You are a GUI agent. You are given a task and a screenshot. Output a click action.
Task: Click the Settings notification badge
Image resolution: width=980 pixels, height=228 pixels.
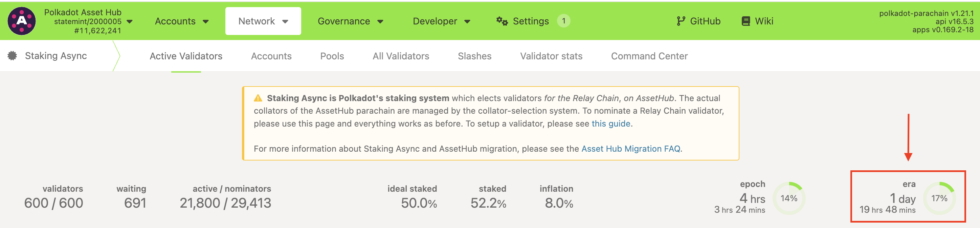click(x=563, y=21)
